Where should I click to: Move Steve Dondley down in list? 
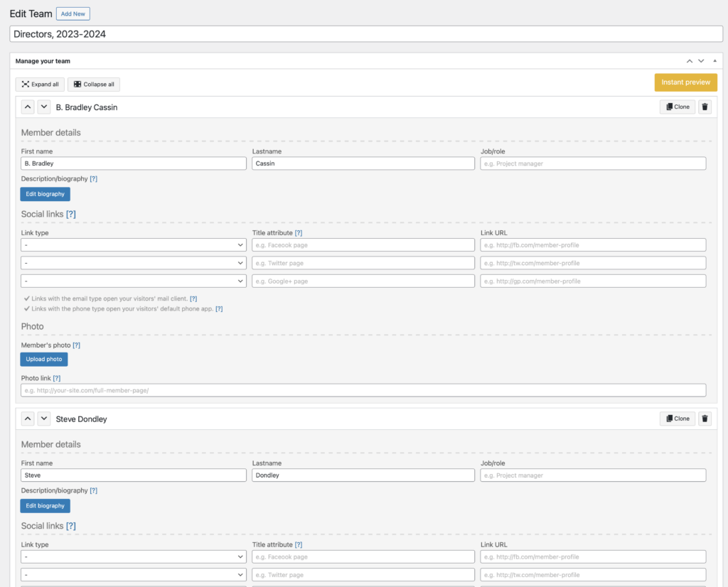43,419
